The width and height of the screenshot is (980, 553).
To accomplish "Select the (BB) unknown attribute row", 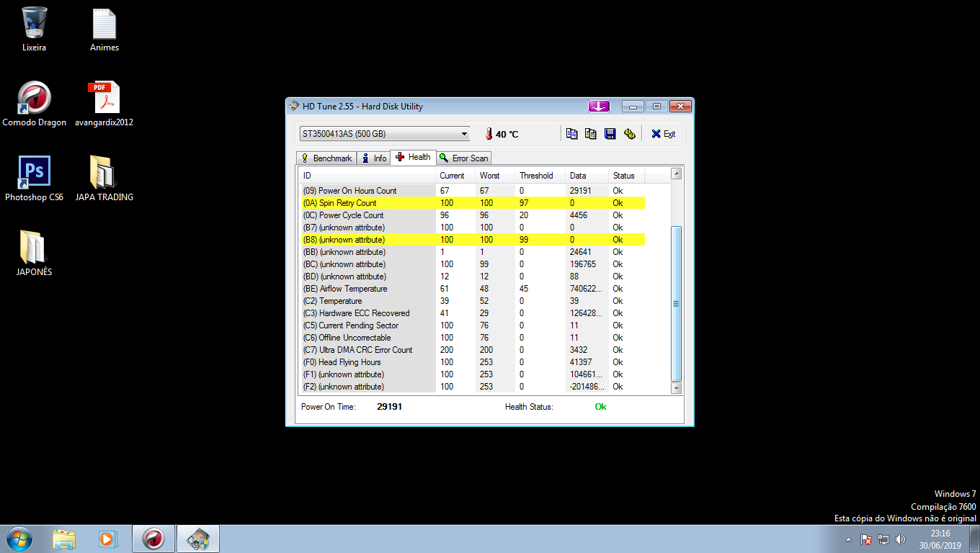I will point(472,252).
